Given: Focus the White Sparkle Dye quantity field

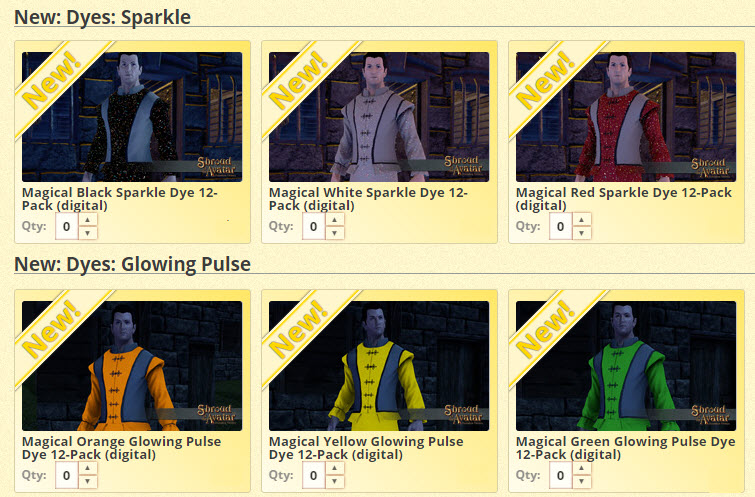Looking at the screenshot, I should click(313, 226).
